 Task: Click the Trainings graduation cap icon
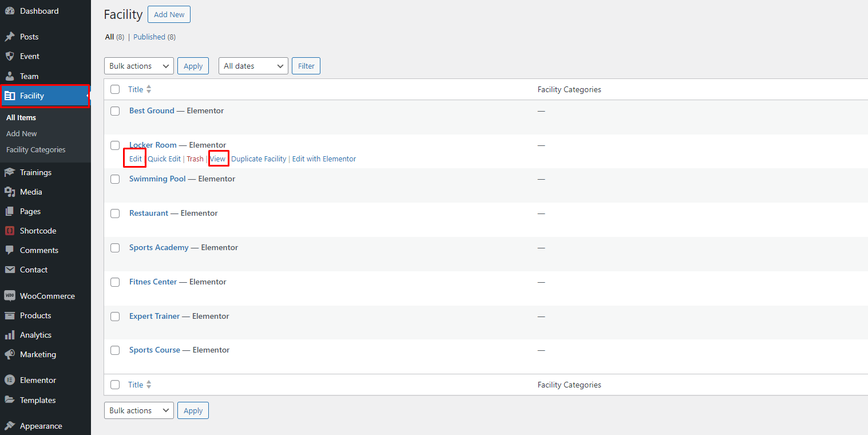10,172
